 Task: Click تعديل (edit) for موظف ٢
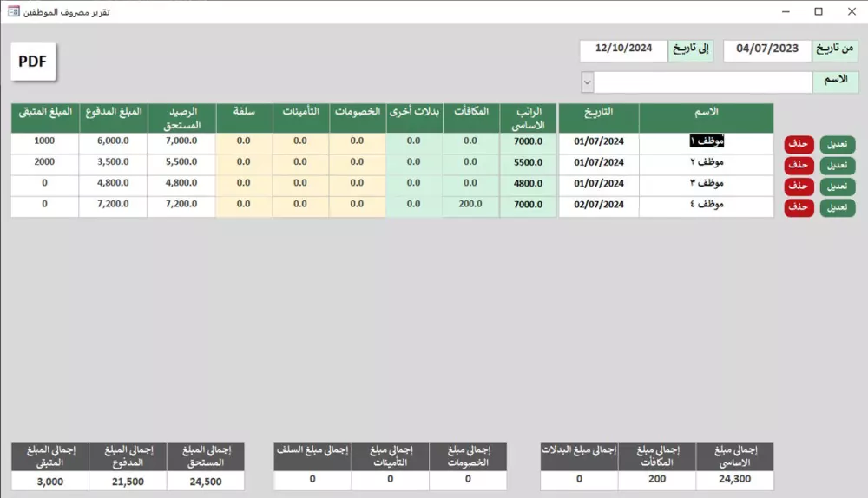(x=837, y=166)
